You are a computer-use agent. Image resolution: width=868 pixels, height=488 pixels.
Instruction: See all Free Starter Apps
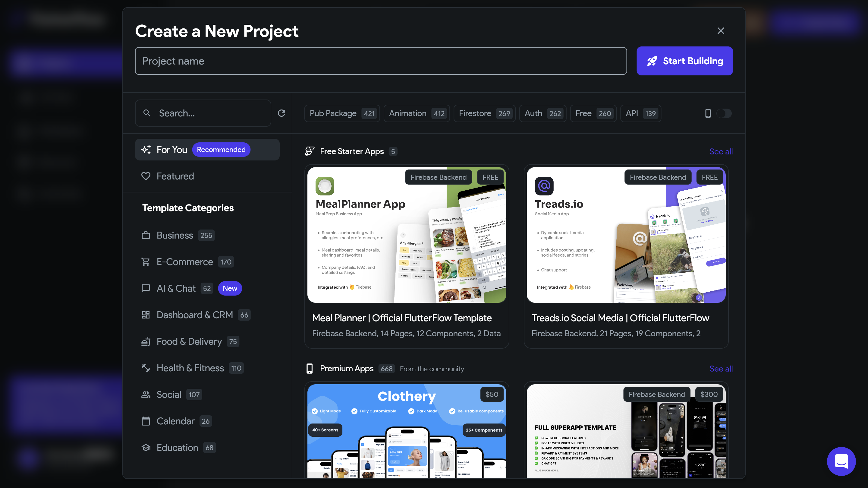[721, 151]
